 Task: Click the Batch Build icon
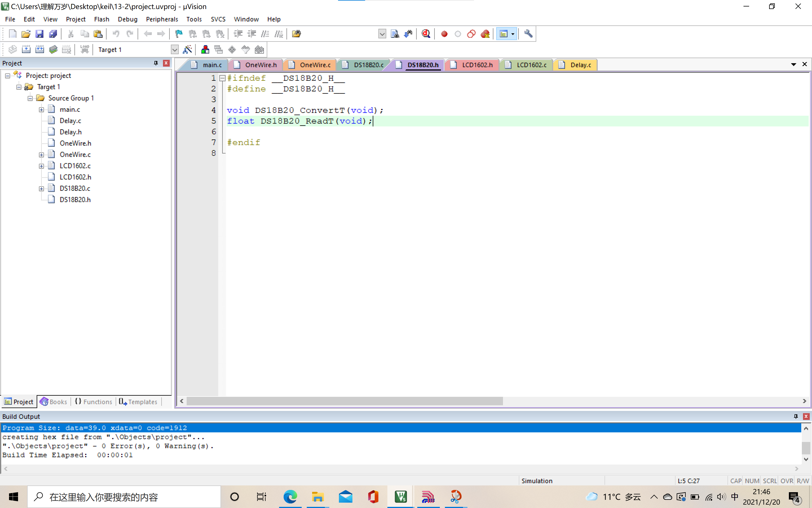coord(53,50)
